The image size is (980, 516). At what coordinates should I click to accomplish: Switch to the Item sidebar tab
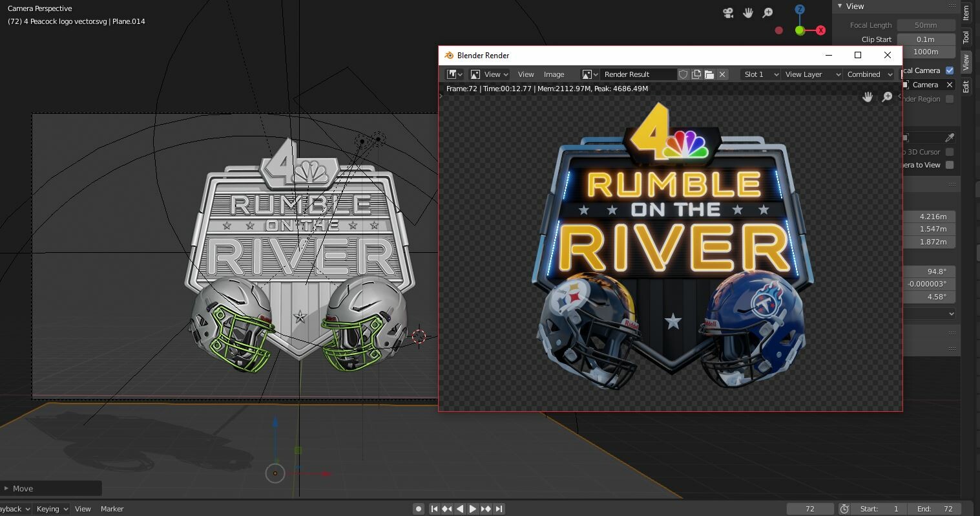tap(966, 12)
